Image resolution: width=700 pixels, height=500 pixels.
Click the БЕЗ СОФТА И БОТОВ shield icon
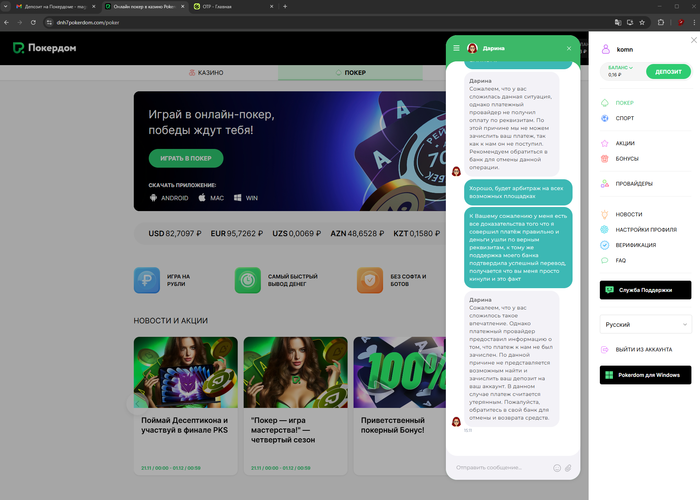point(370,280)
